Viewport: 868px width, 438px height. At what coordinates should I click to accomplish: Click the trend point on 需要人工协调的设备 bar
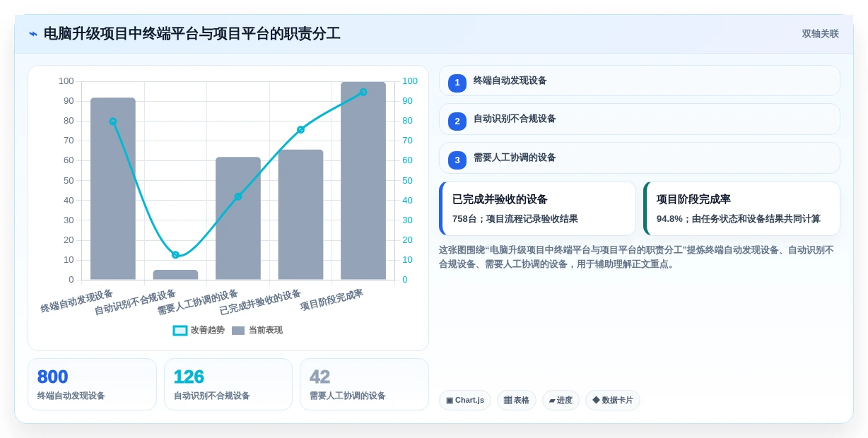[x=238, y=196]
